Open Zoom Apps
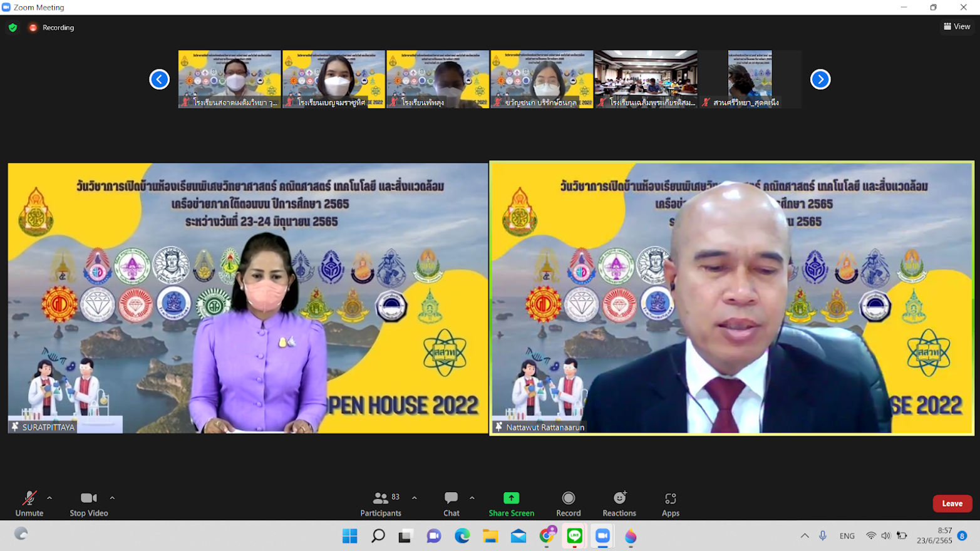The height and width of the screenshot is (551, 980). point(671,503)
